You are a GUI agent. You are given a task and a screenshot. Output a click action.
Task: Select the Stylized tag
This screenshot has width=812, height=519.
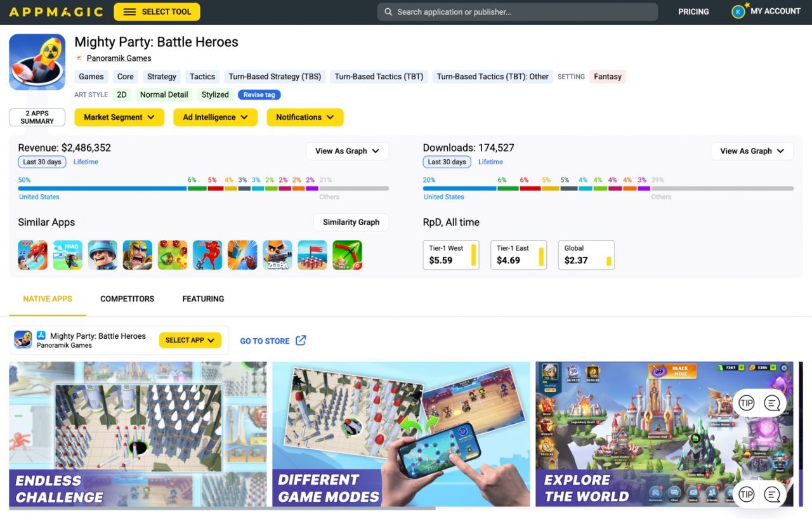coord(215,95)
